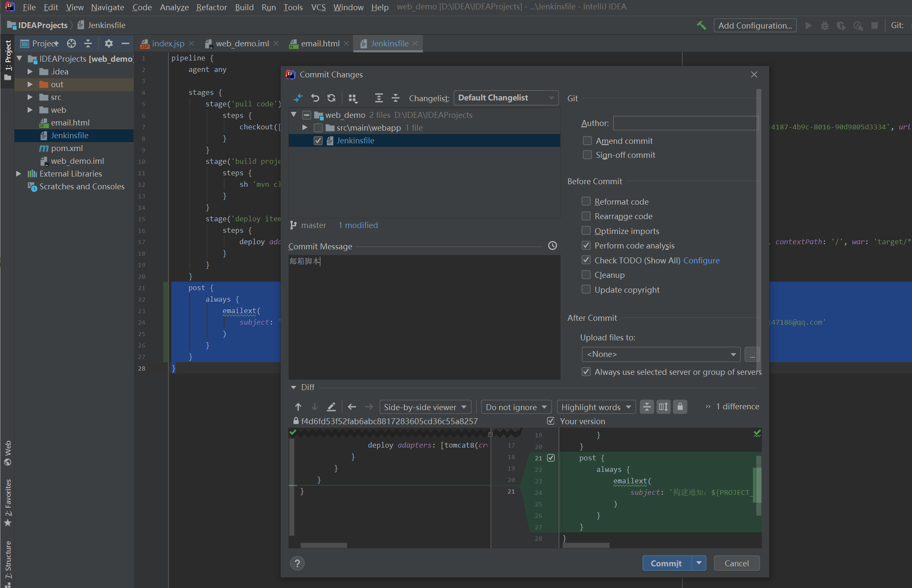Click the Add Configuration button
The height and width of the screenshot is (588, 912).
click(x=755, y=26)
